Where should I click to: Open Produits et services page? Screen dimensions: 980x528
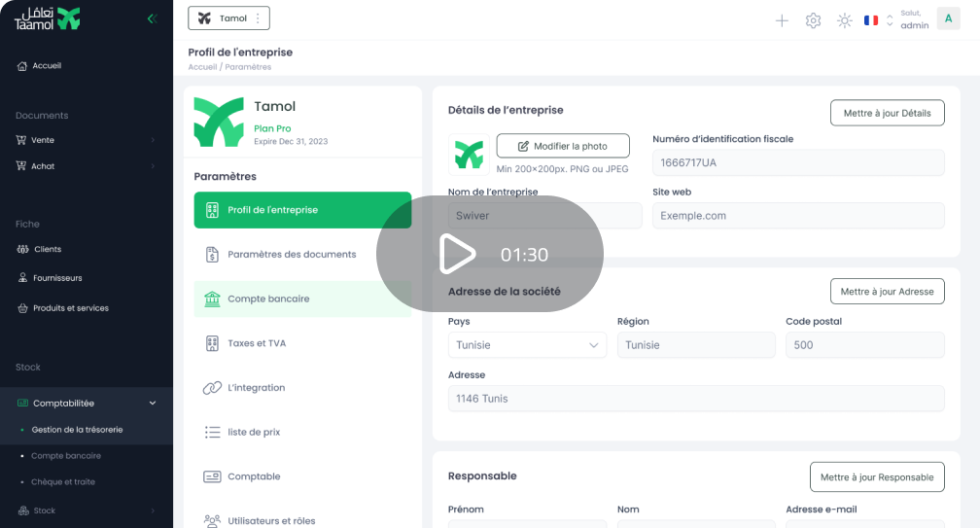coord(71,308)
